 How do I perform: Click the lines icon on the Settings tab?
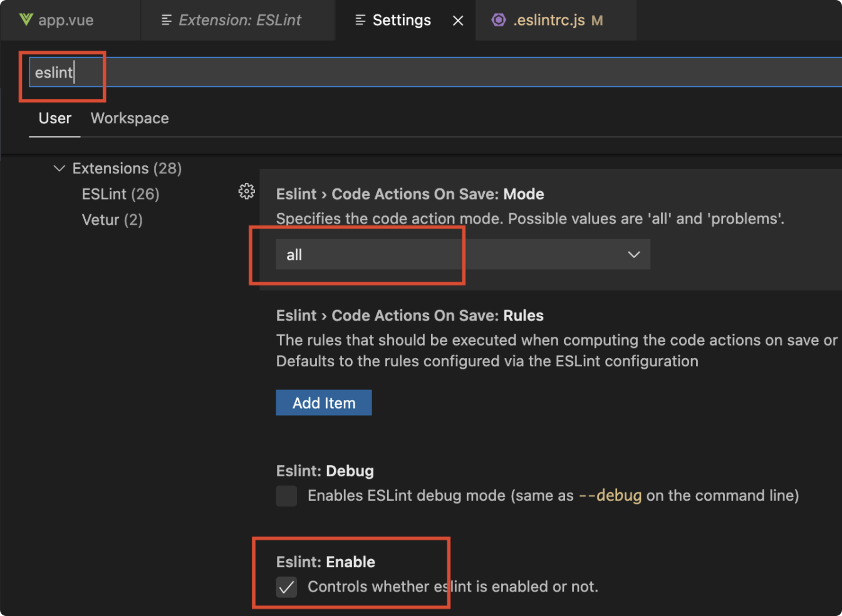(x=360, y=21)
